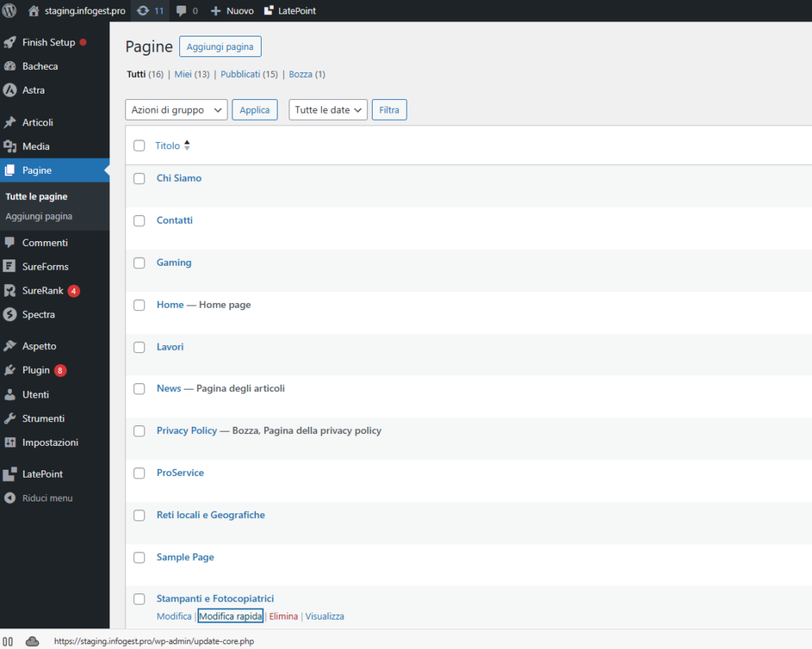Click the Aggiungi pagina button near the heading
812x649 pixels.
[220, 47]
